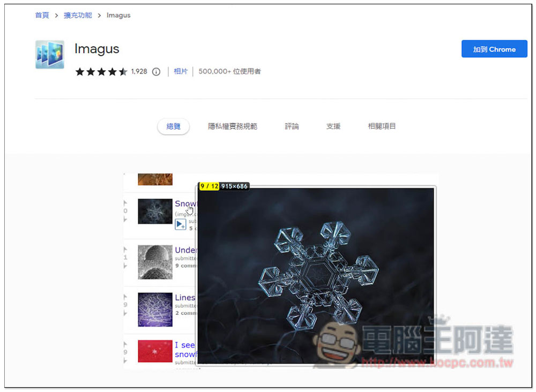The image size is (536, 392).
Task: Open 擴充功能 breadcrumb link
Action: pos(78,16)
